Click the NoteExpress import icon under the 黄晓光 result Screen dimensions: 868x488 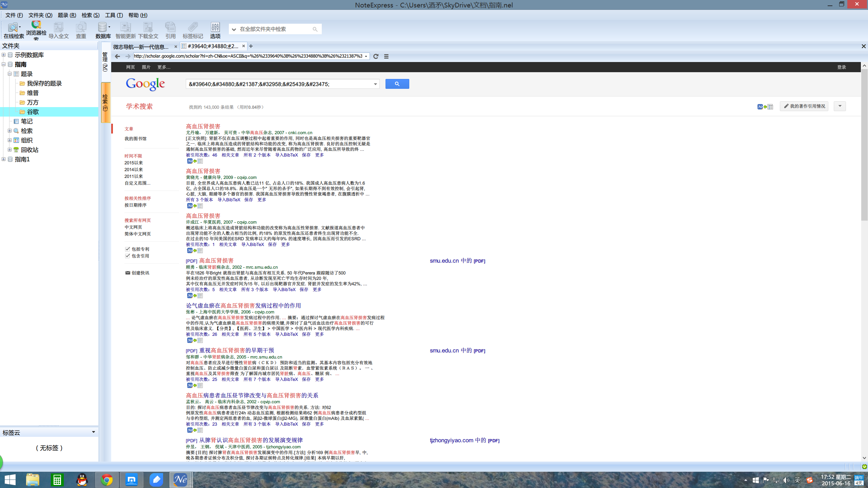coord(195,206)
